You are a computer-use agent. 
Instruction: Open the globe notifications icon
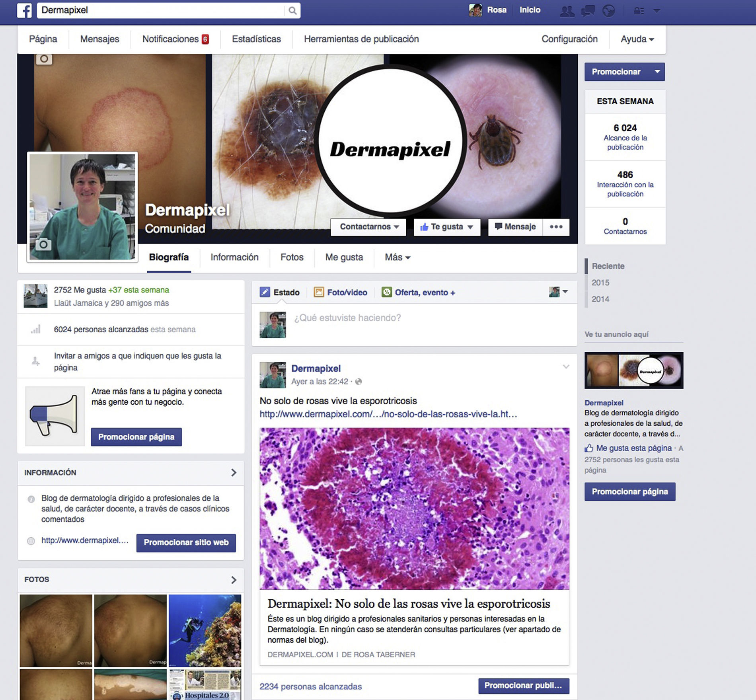(x=608, y=11)
